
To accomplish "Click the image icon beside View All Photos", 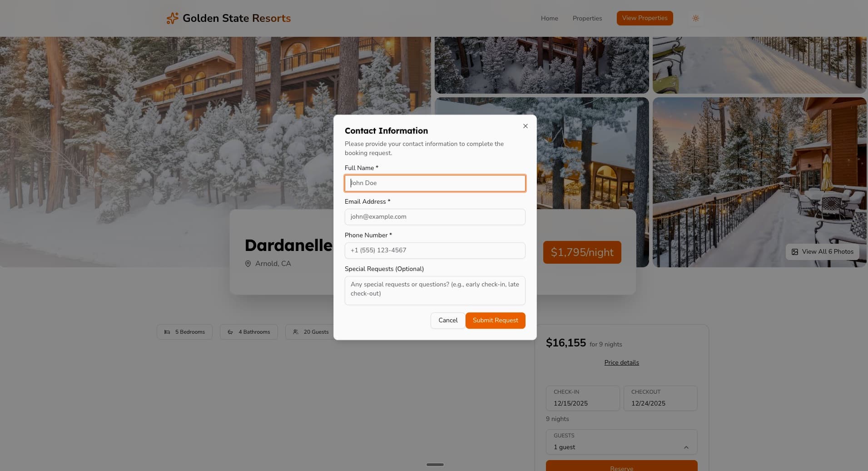I will 794,252.
